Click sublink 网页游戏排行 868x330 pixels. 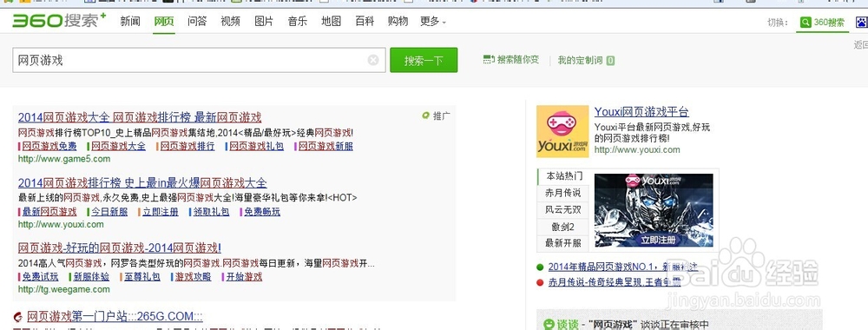[x=187, y=146]
